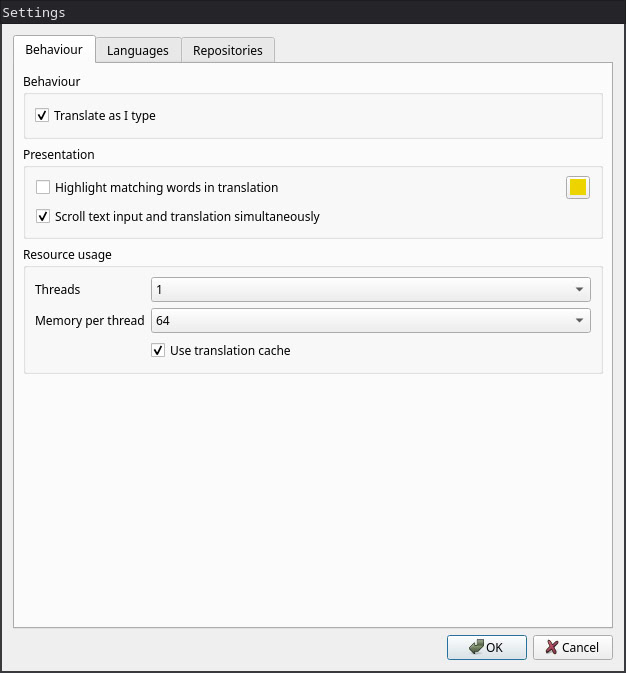Open the Repositories tab
The image size is (626, 673).
(x=228, y=50)
